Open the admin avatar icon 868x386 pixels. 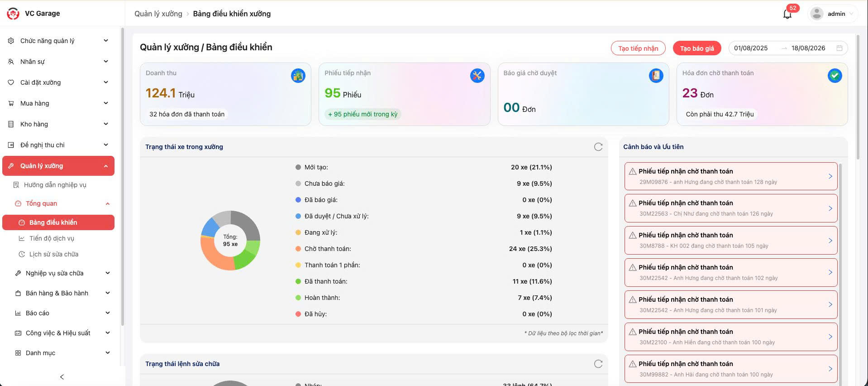pyautogui.click(x=816, y=14)
